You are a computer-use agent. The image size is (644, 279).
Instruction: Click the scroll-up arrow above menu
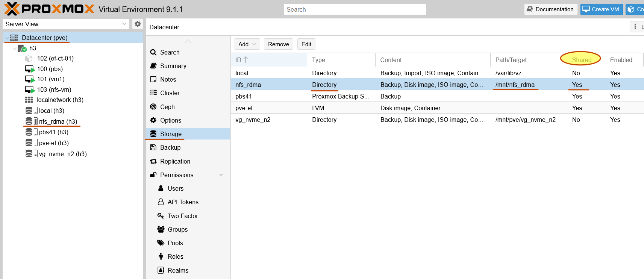point(188,41)
